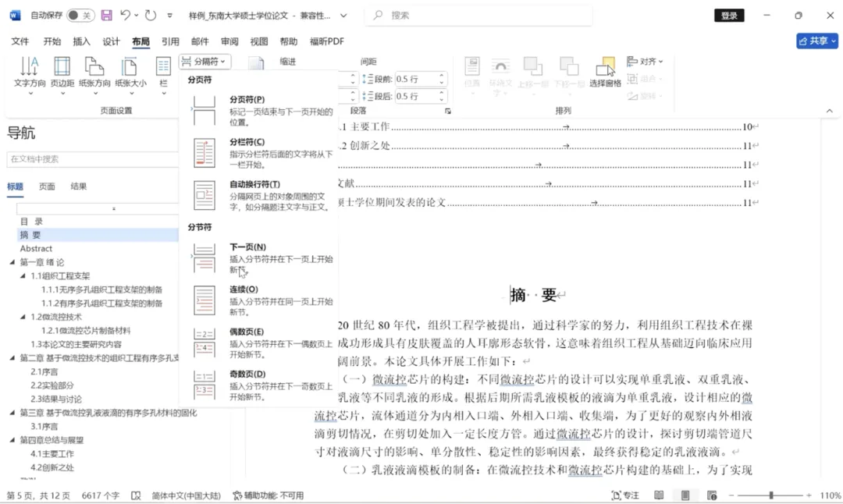The image size is (843, 504).
Task: Click the 选择窗格 selection pane icon
Action: coord(605,73)
